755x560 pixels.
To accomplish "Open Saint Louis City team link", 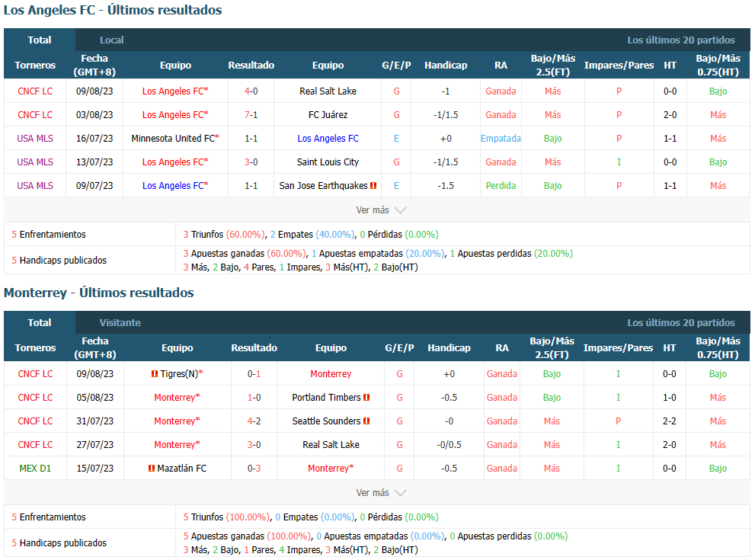I will tap(328, 162).
